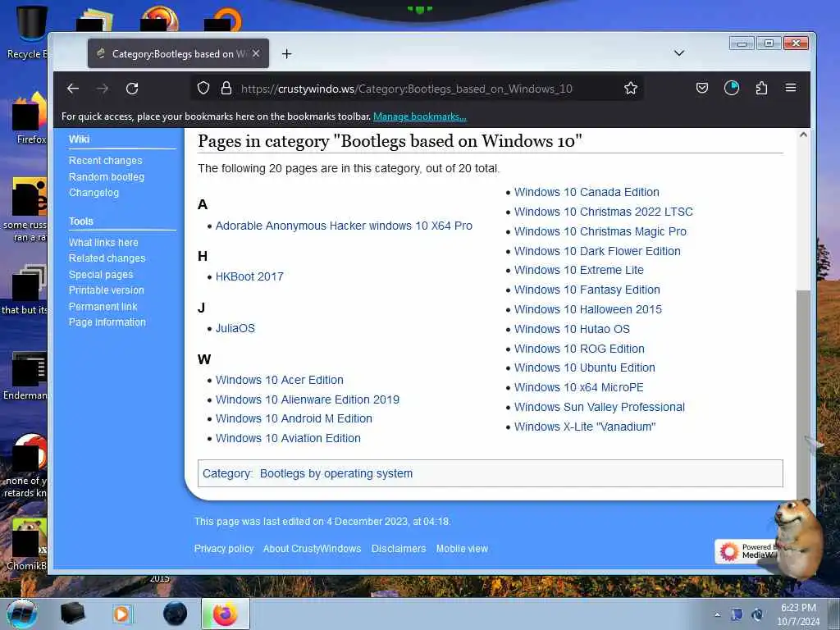
Task: Open Related changes link
Action: (x=107, y=258)
